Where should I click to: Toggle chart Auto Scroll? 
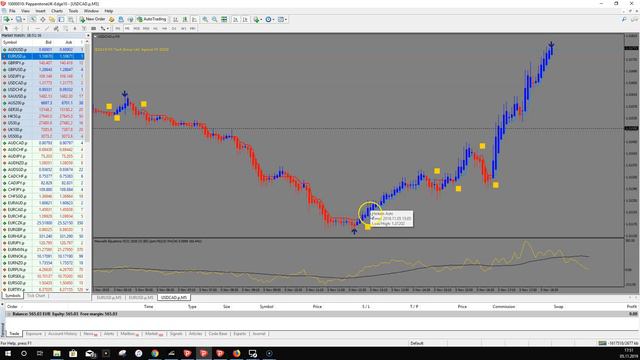click(236, 19)
